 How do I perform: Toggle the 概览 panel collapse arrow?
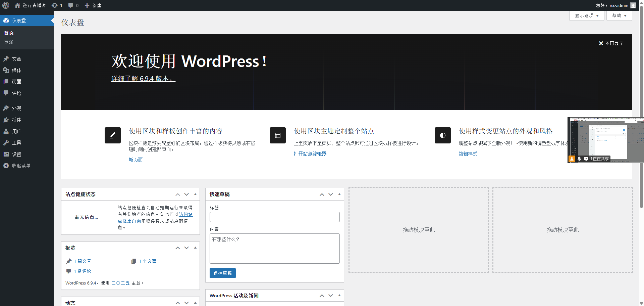pos(195,248)
